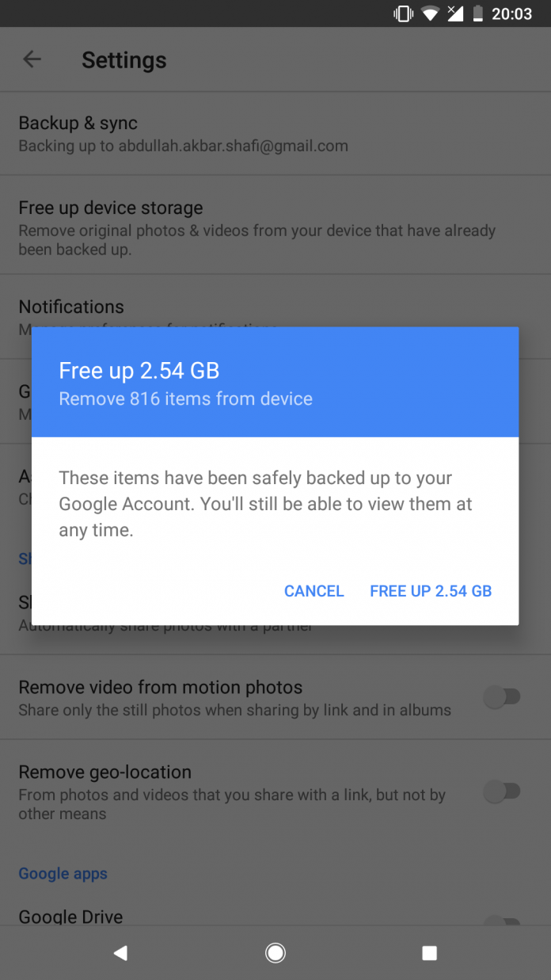Tap the clock in the status bar
Screen dimensions: 551x980
pos(511,13)
